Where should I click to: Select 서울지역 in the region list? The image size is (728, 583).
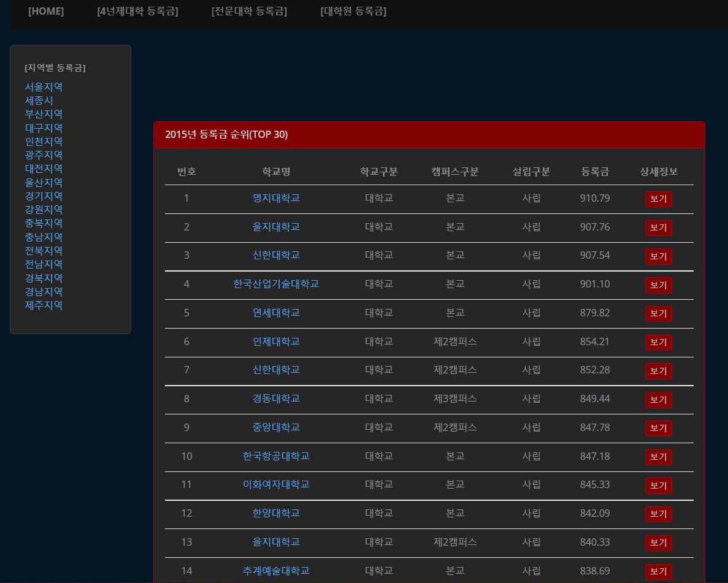44,87
